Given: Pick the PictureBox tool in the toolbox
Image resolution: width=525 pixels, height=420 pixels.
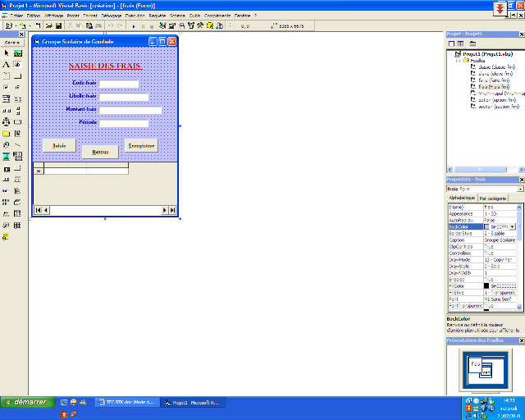Looking at the screenshot, I should [x=17, y=52].
